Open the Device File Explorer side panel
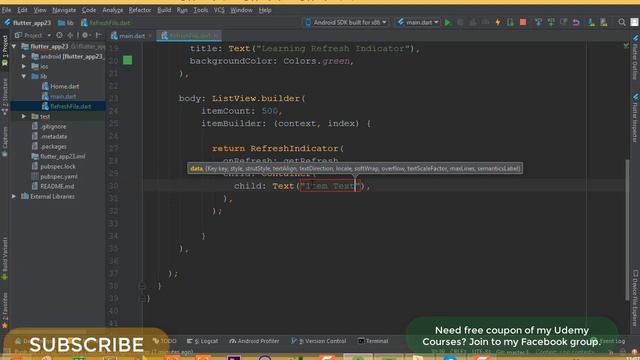The height and width of the screenshot is (360, 640). point(635,298)
